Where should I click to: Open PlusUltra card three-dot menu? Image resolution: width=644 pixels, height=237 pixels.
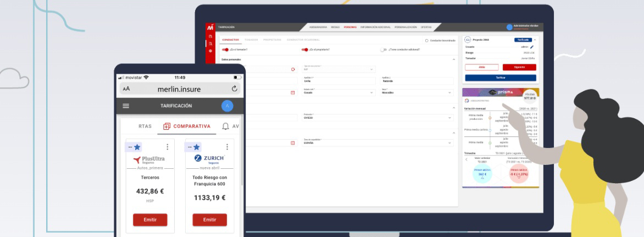[168, 147]
